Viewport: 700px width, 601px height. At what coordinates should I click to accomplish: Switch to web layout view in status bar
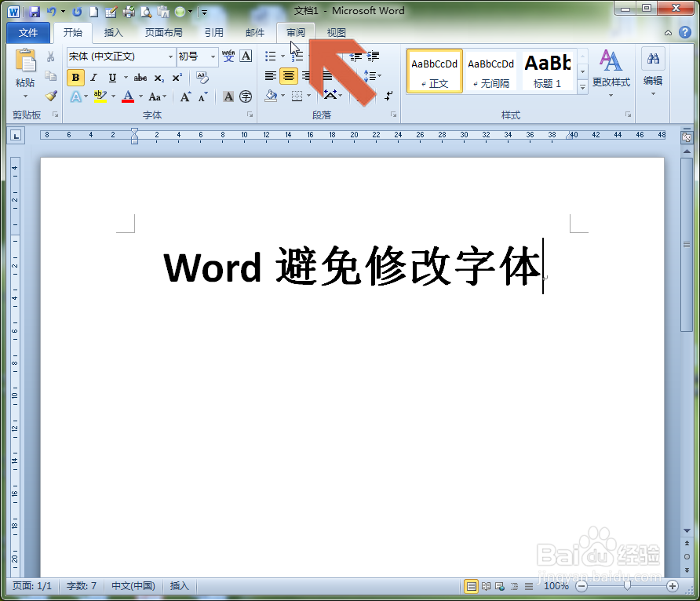coord(500,586)
